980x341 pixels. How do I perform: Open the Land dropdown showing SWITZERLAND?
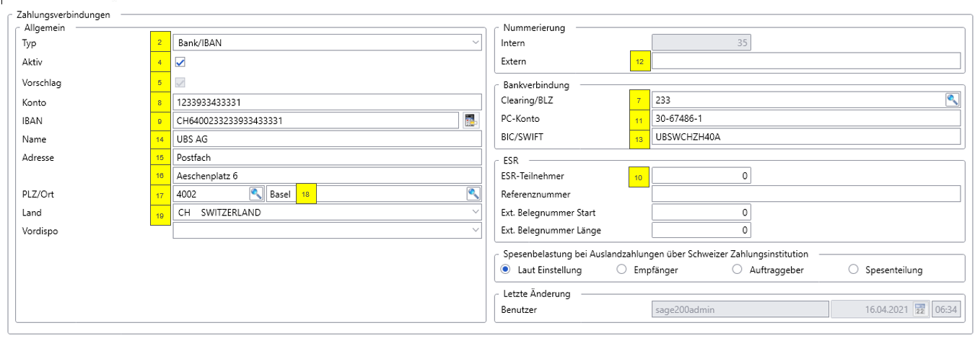pos(327,212)
